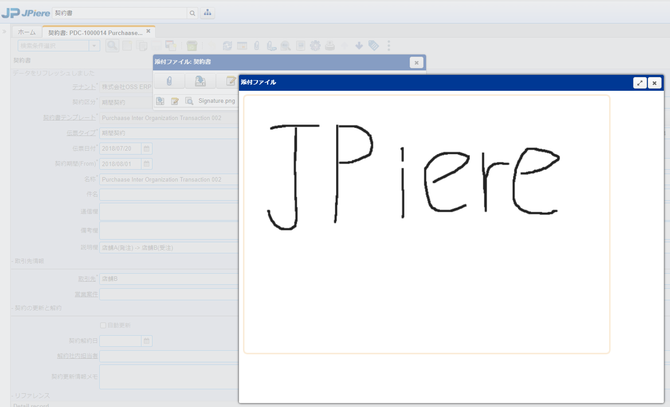Click the top search field containing 契約書
Image resolution: width=670 pixels, height=407 pixels.
(x=120, y=13)
